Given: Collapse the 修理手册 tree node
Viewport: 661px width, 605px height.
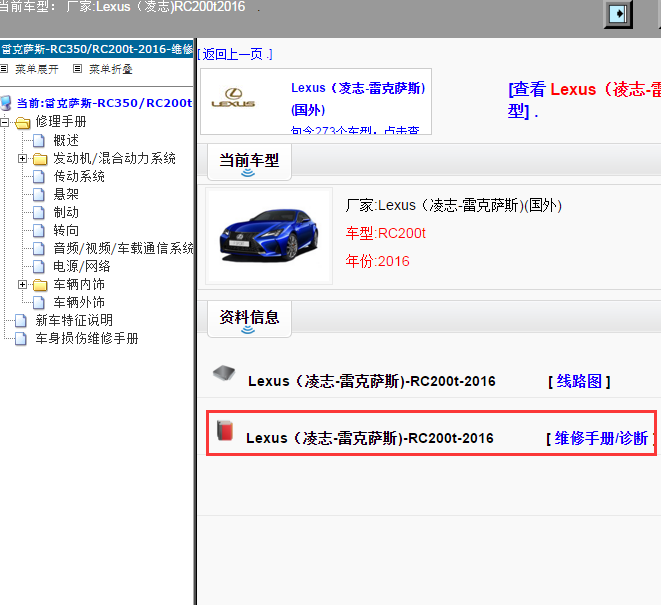Looking at the screenshot, I should click(x=4, y=122).
